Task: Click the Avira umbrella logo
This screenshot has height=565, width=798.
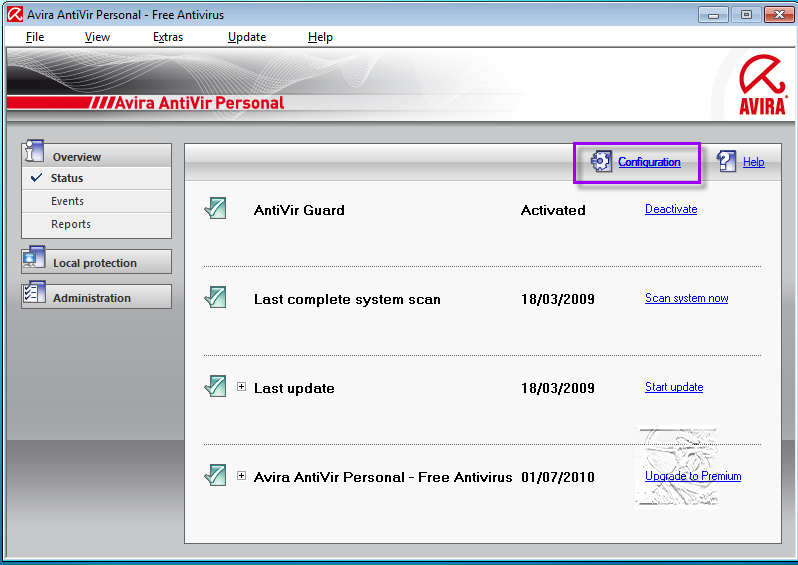Action: (762, 84)
